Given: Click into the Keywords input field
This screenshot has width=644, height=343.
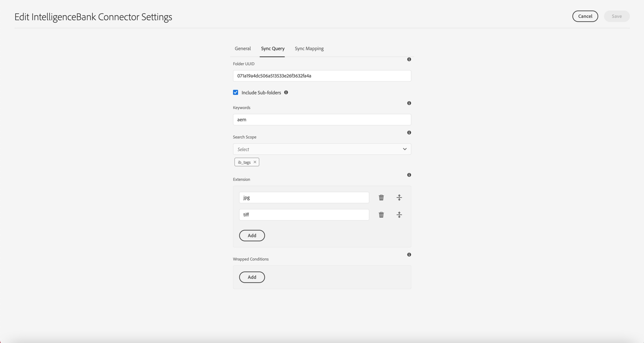Looking at the screenshot, I should [322, 120].
